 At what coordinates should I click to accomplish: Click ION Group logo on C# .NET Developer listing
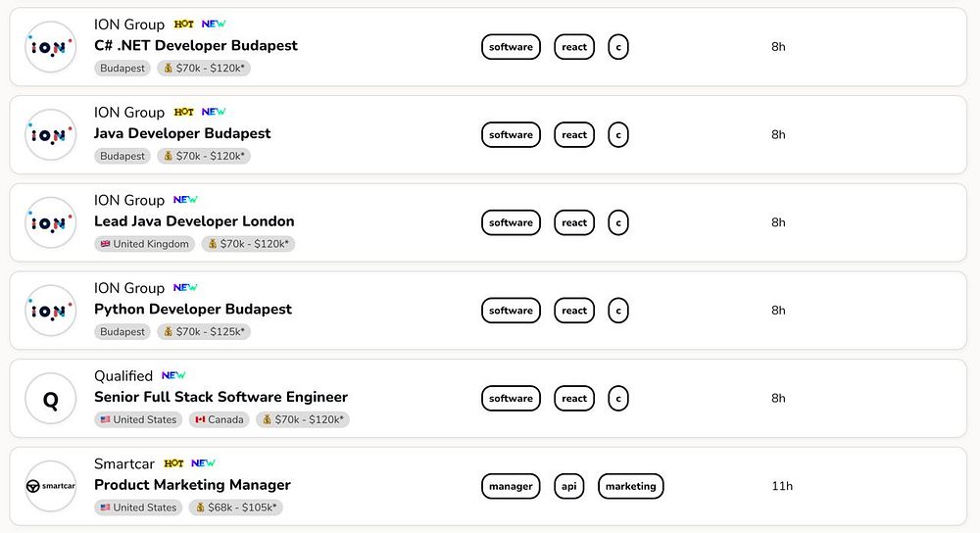[x=50, y=47]
